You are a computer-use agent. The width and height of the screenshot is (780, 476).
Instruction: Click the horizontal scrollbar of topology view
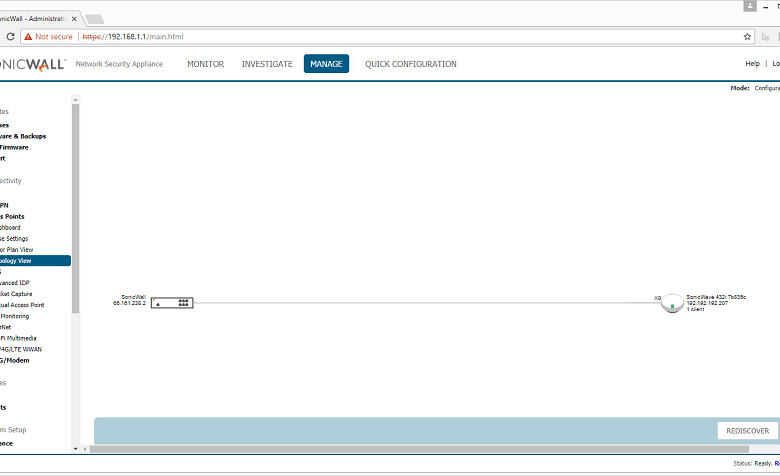point(419,449)
